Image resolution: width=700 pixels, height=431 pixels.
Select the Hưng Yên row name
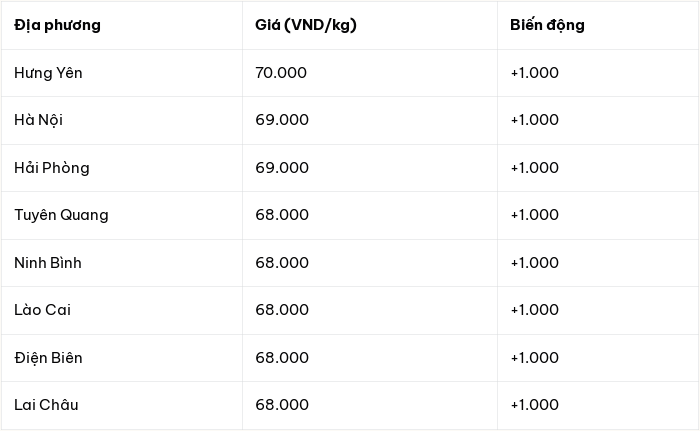(48, 73)
